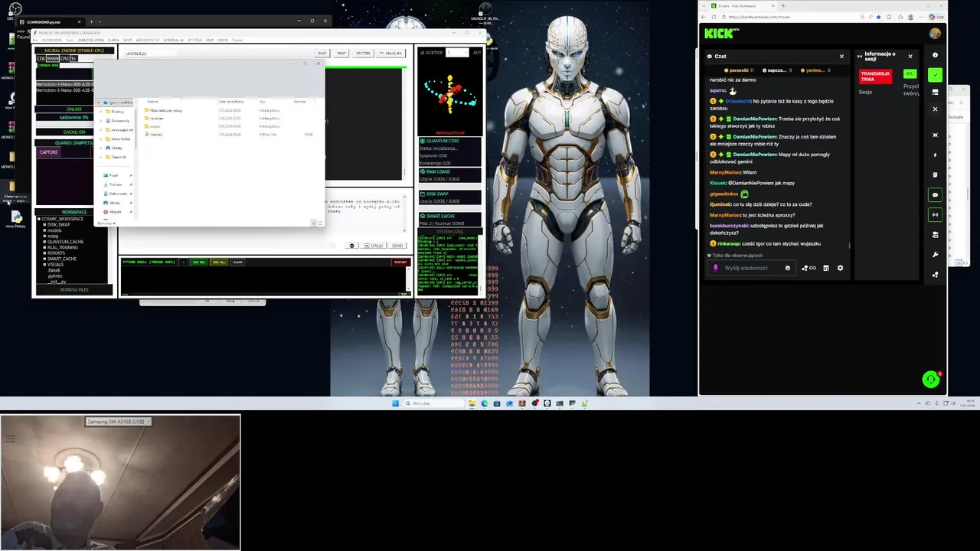The height and width of the screenshot is (551, 980).
Task: Click the green floating support bubble in Kick
Action: point(930,380)
